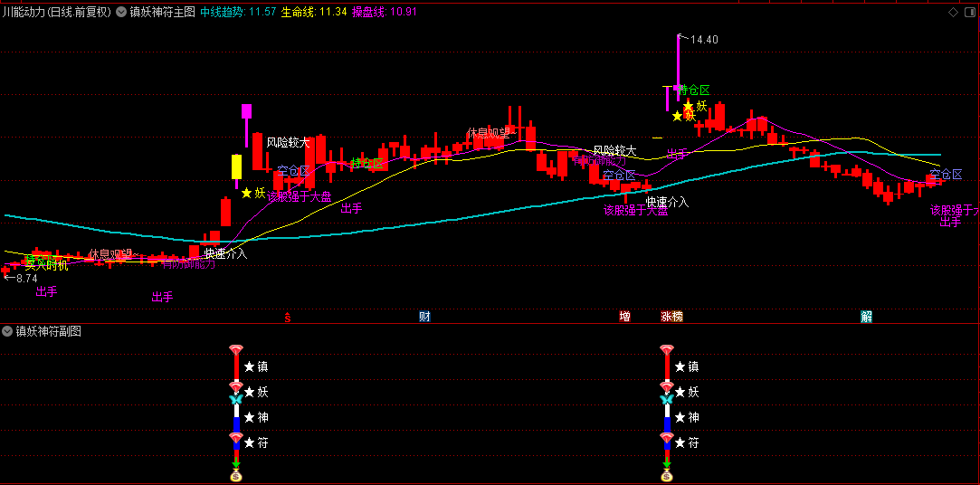Click the butterfly icon in the left signal column
The image size is (980, 485).
(235, 399)
